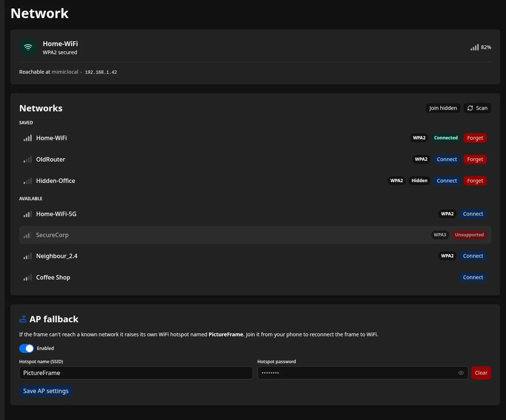Save AP settings
The image size is (506, 420).
point(46,391)
